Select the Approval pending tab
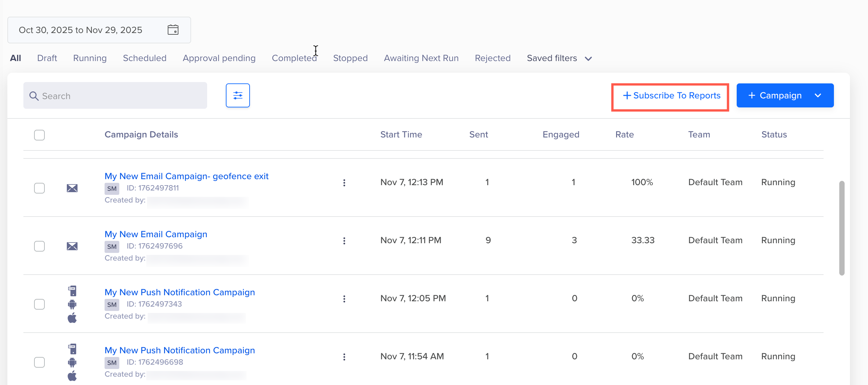868x385 pixels. click(x=219, y=58)
